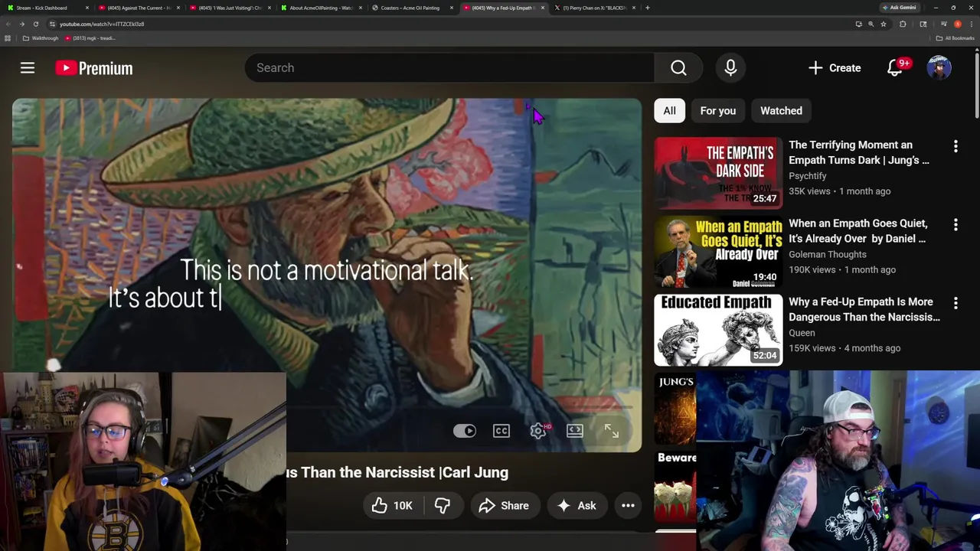Start voice search with microphone

coord(730,68)
